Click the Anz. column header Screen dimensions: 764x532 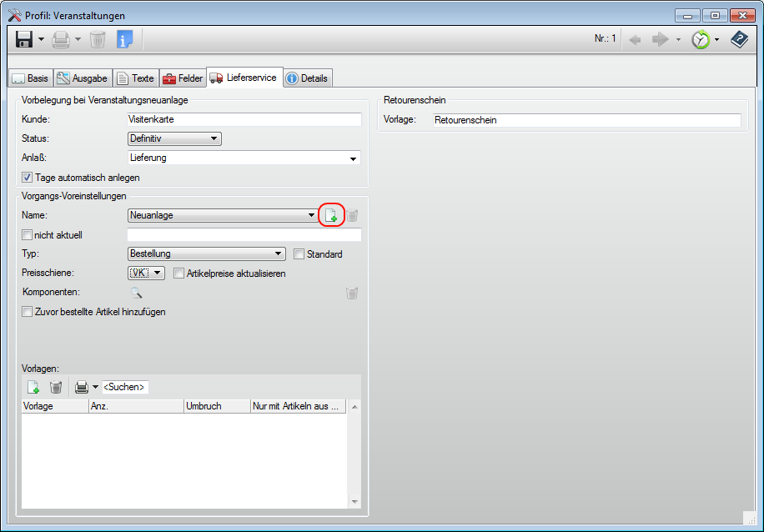coord(135,406)
